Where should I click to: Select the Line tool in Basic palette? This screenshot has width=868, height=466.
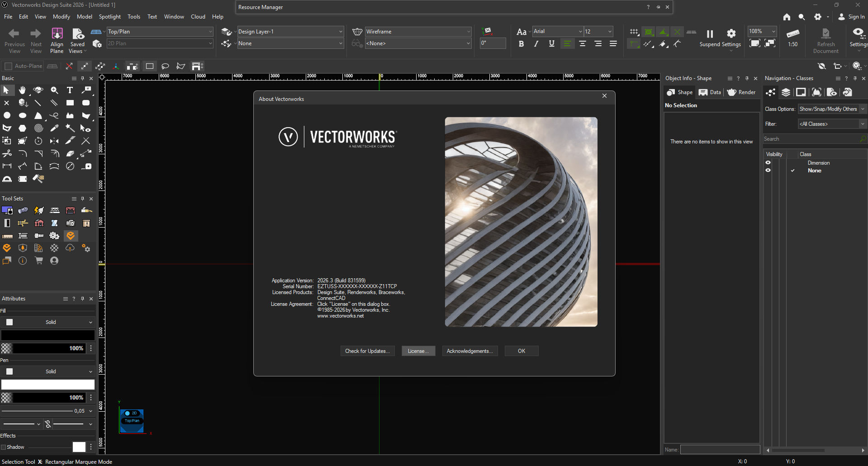pos(38,103)
